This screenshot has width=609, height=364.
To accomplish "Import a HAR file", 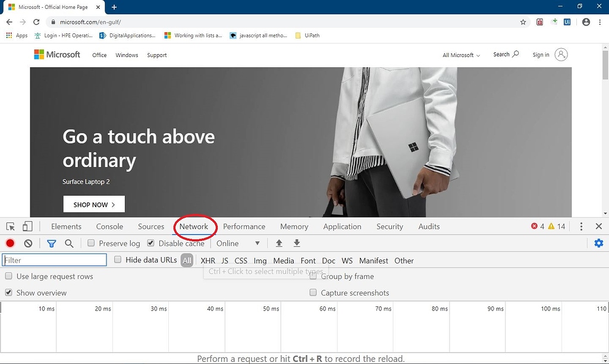I will click(279, 243).
